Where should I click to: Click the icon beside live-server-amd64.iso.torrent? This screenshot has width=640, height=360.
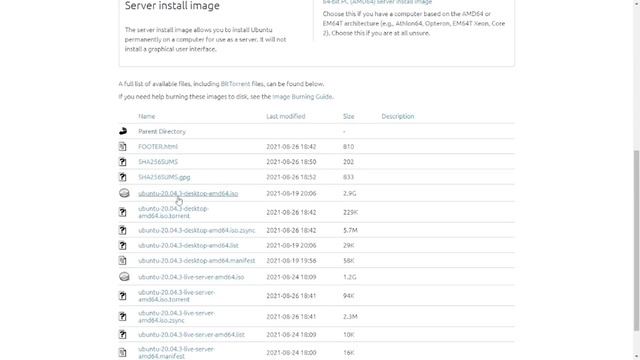[x=122, y=296]
